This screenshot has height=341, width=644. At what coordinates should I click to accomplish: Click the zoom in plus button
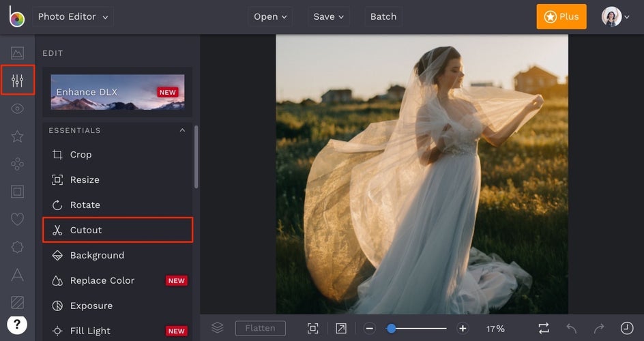click(463, 328)
